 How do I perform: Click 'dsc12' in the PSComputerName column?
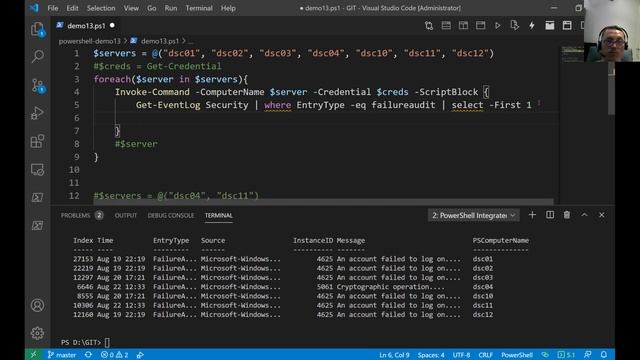[482, 314]
